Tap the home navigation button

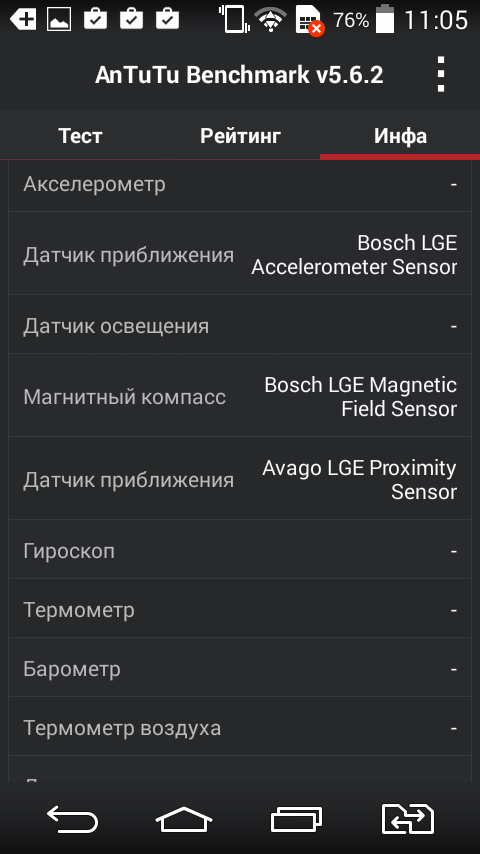click(184, 819)
